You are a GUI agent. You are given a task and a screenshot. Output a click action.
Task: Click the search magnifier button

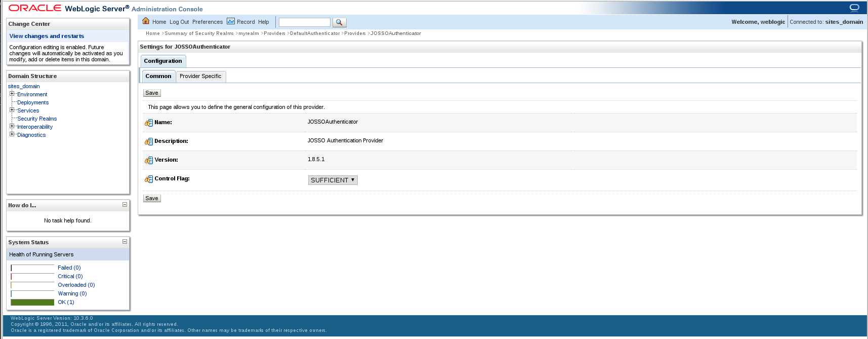coord(340,22)
